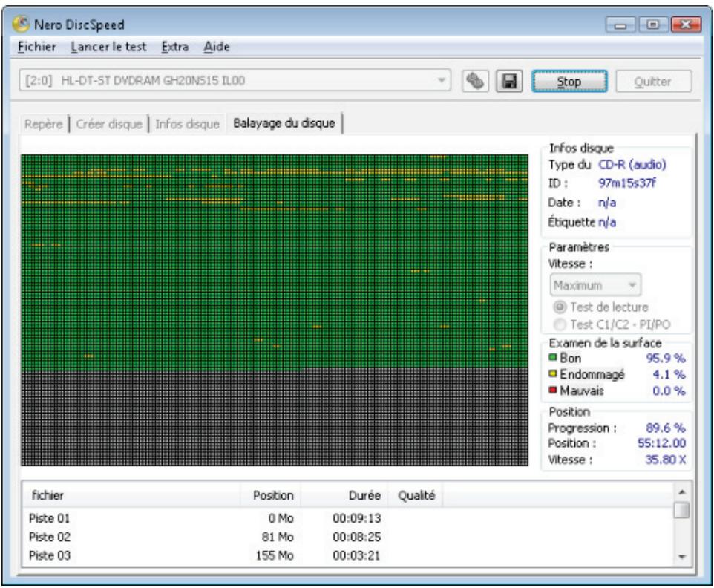Click the drive options wrench icon
This screenshot has width=714, height=588.
475,82
